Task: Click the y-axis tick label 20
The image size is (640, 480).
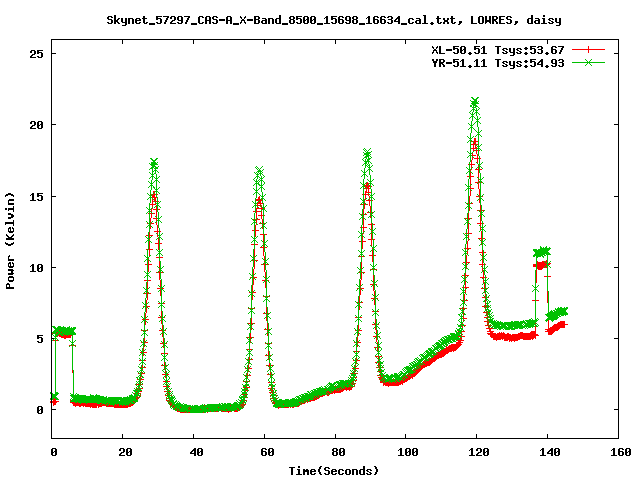Action: 36,125
